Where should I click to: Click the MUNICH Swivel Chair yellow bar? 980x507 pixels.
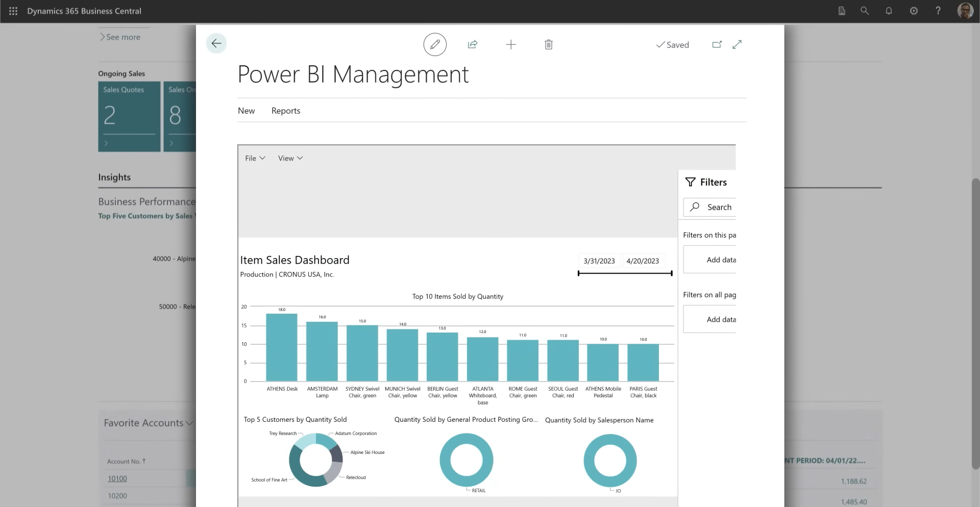[x=402, y=355]
